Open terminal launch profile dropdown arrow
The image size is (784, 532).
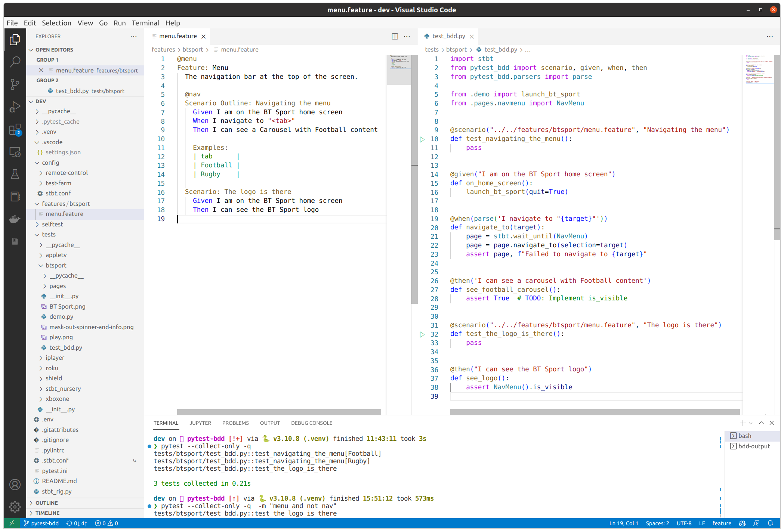(x=751, y=423)
